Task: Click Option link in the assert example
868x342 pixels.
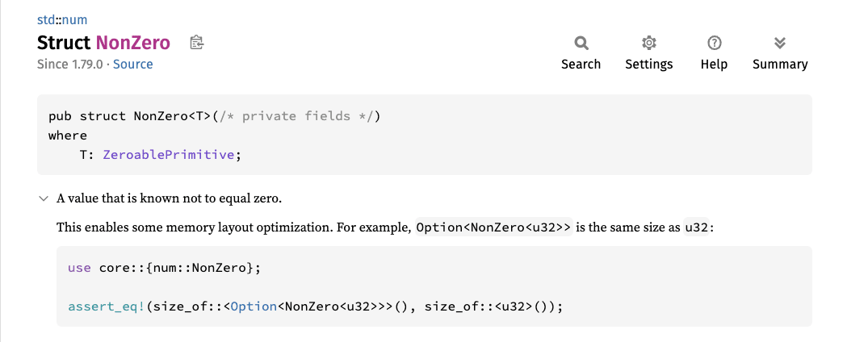Action: tap(254, 307)
